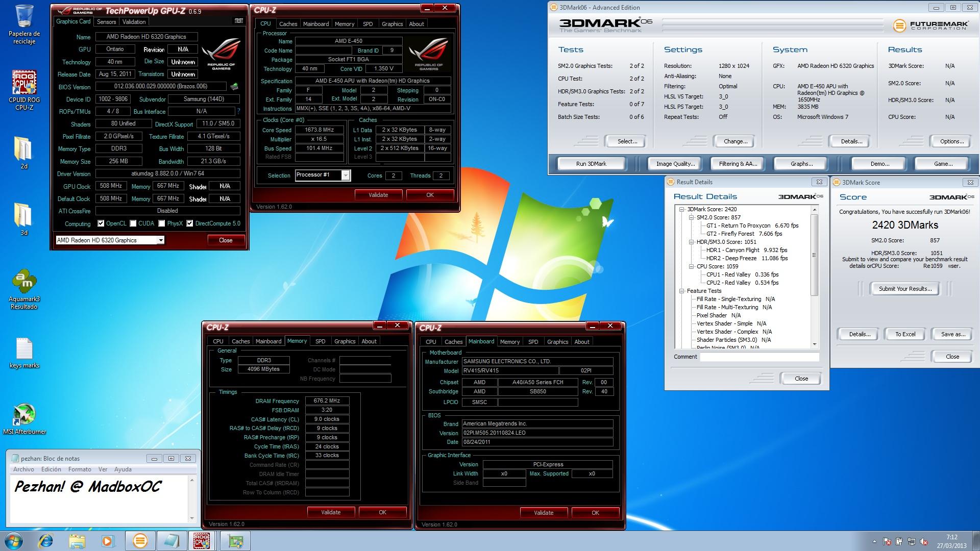Click Submit Your Results button
This screenshot has width=980, height=551.
tap(905, 289)
